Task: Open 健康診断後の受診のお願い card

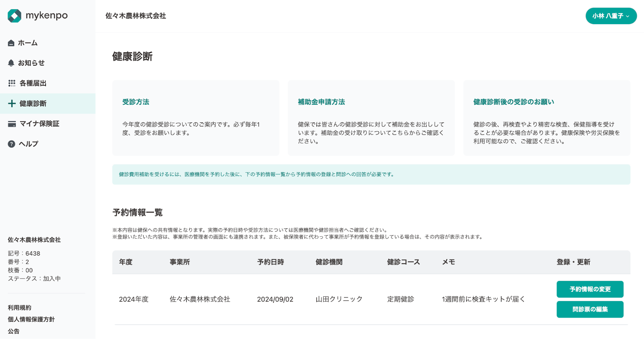Action: coord(547,118)
